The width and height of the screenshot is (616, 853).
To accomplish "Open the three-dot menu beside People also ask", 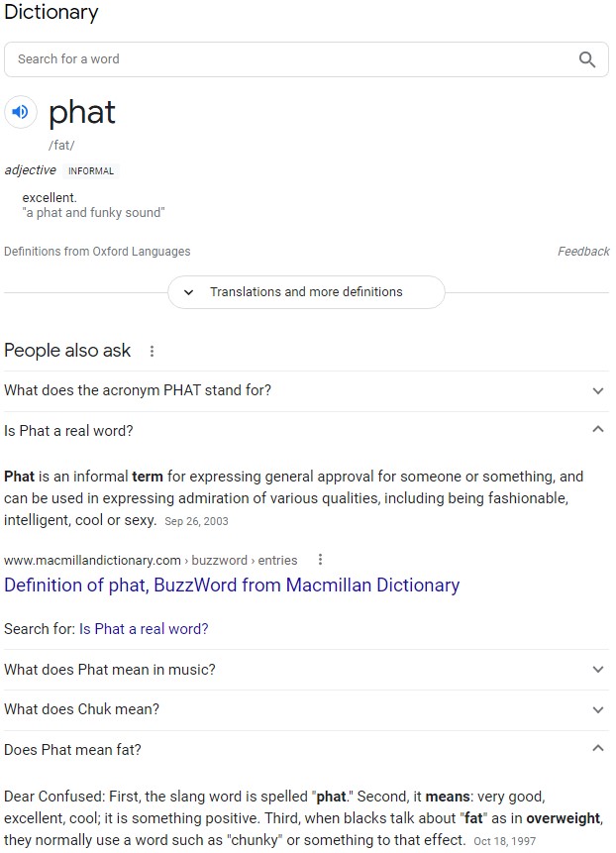I will (x=152, y=352).
